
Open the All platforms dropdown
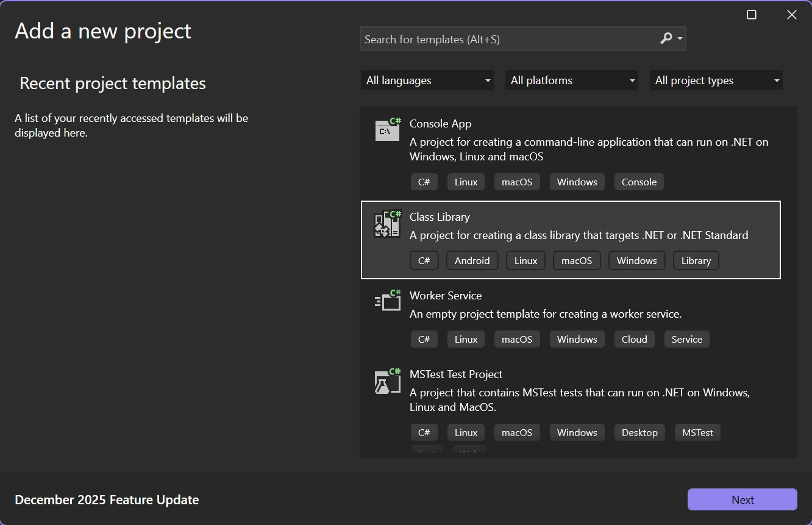pyautogui.click(x=572, y=80)
